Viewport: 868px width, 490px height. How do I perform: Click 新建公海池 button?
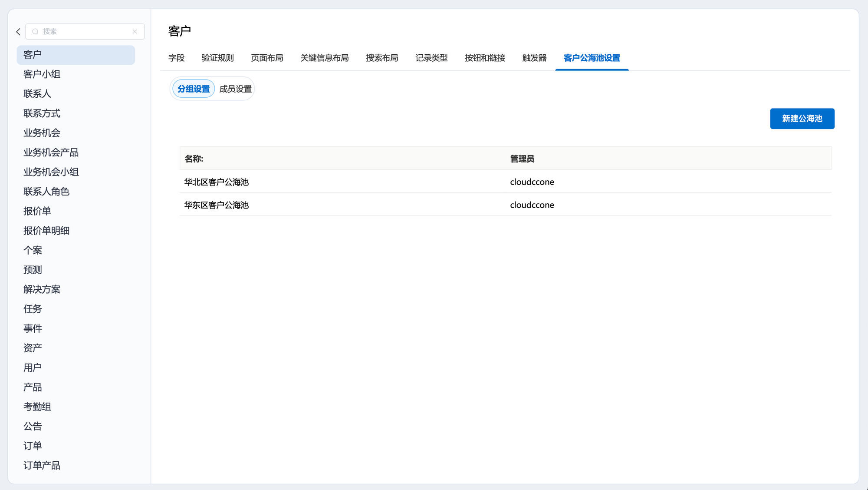pos(802,119)
